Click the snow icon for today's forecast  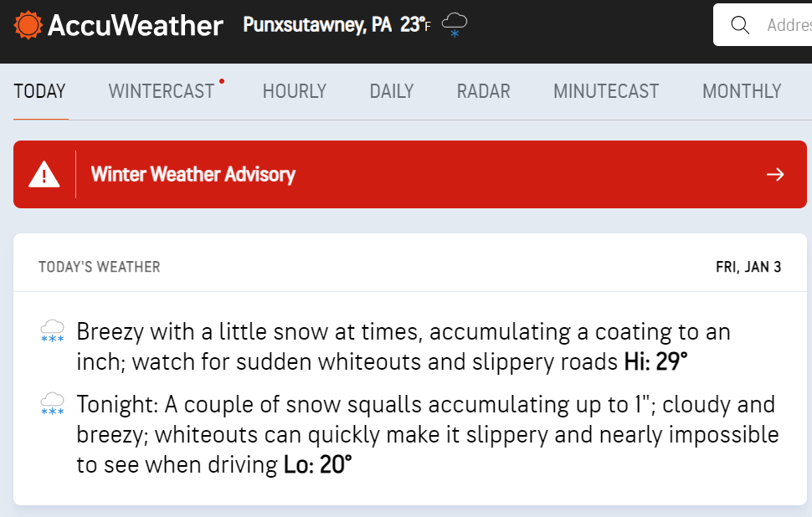point(52,331)
